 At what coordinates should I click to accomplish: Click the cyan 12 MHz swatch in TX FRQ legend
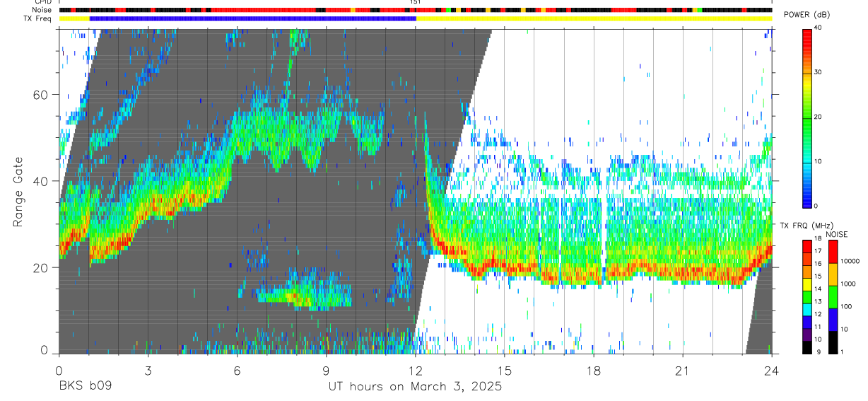pyautogui.click(x=808, y=310)
